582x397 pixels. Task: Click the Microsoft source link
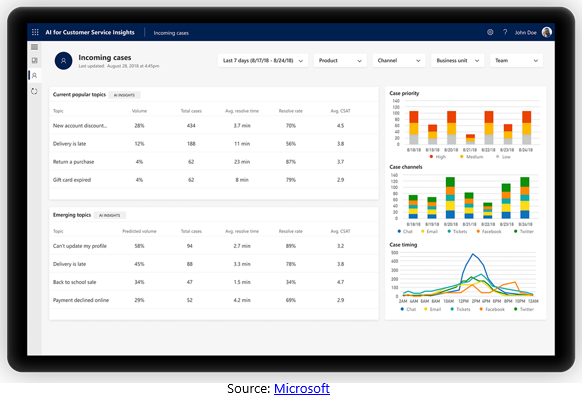[x=302, y=388]
